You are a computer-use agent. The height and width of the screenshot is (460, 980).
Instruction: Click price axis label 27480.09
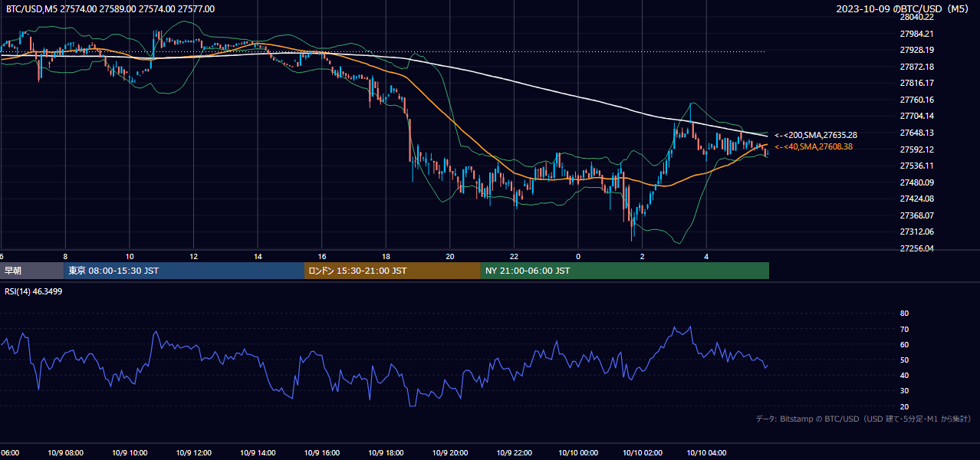click(x=916, y=182)
